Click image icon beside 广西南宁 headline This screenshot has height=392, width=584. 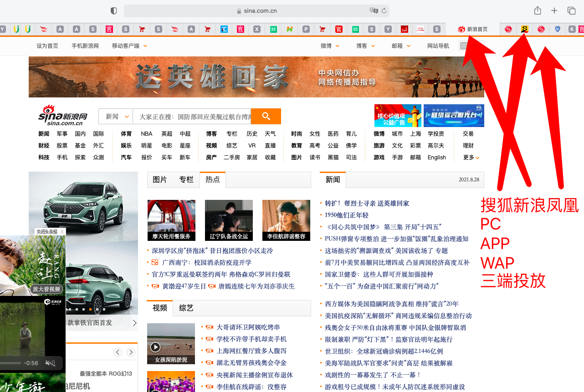pos(155,262)
